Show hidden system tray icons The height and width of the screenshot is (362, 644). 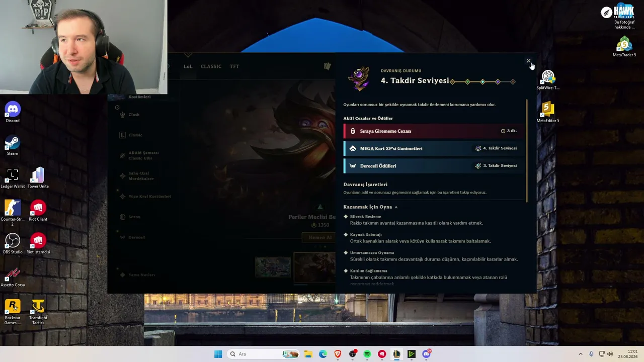[580, 354]
